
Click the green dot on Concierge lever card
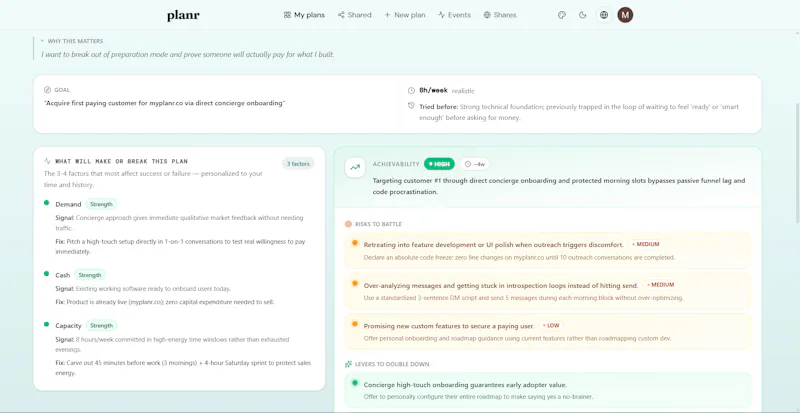(355, 383)
